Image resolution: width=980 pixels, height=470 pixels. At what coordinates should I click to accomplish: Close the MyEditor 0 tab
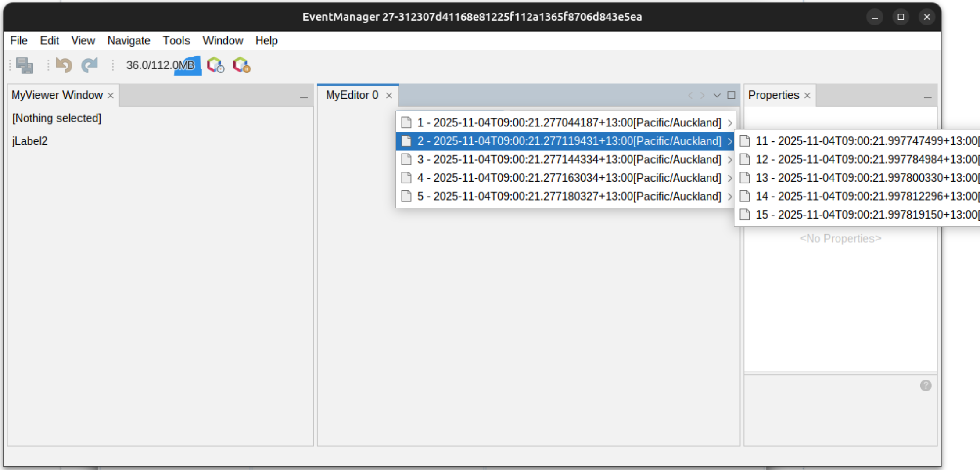389,96
